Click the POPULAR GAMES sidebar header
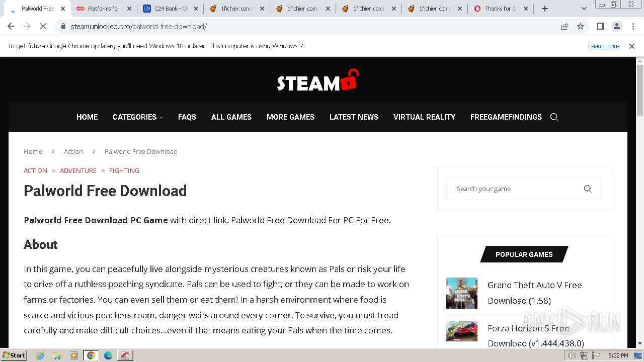The height and width of the screenshot is (362, 644). 524,254
